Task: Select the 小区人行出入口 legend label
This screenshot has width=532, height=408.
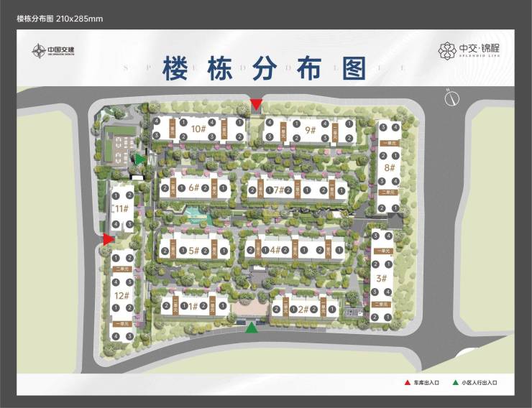Action: pos(480,383)
